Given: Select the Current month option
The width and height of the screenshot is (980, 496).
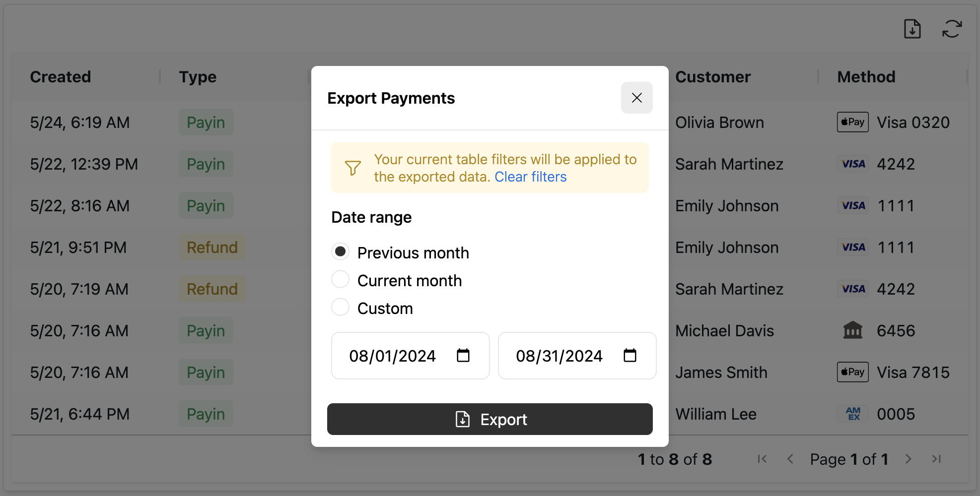Looking at the screenshot, I should [x=341, y=279].
